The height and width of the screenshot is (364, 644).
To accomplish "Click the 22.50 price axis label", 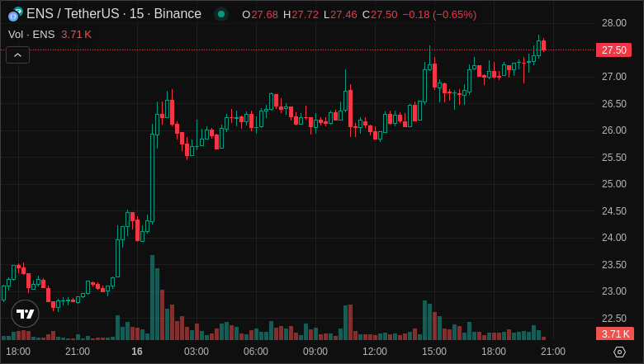I will [614, 319].
